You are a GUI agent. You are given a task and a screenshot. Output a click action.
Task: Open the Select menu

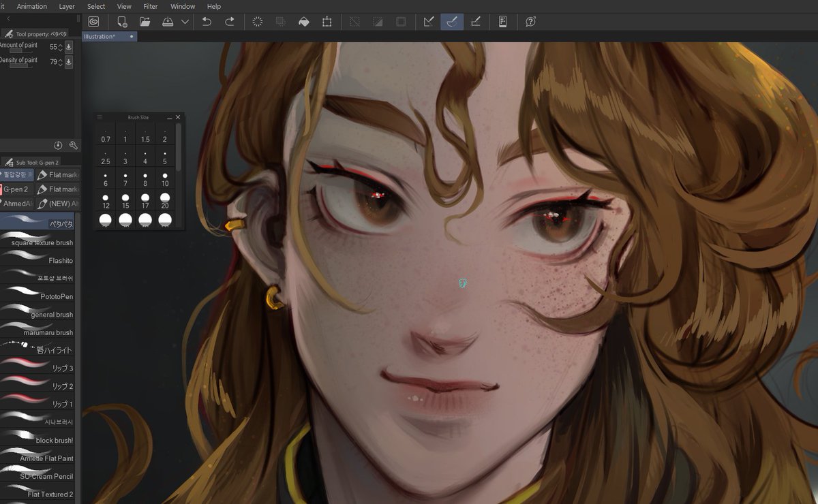(x=96, y=6)
